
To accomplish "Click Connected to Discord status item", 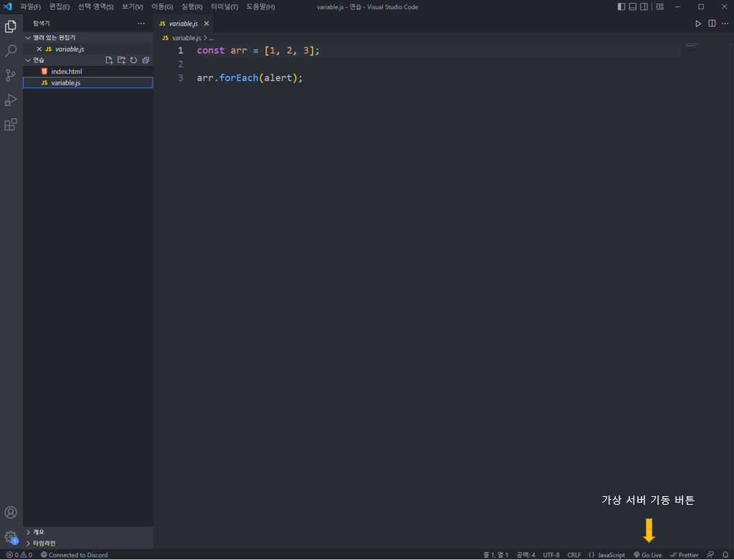I will [74, 555].
